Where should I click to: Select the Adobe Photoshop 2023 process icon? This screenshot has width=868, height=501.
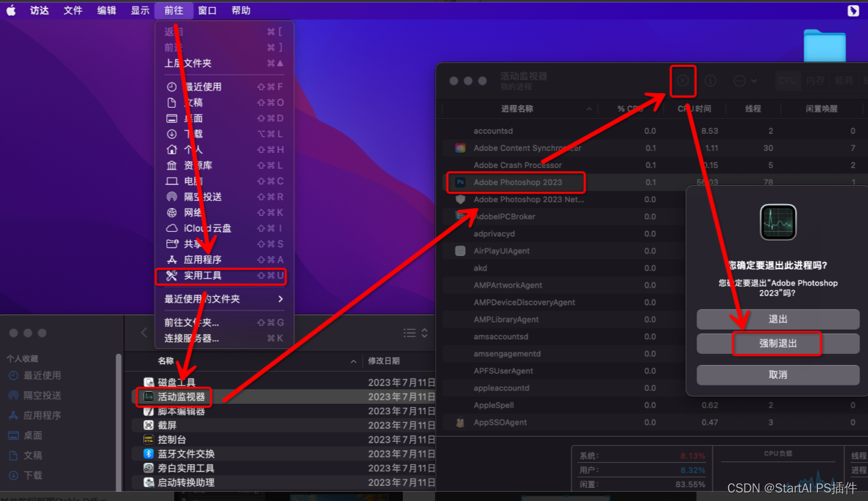[461, 183]
